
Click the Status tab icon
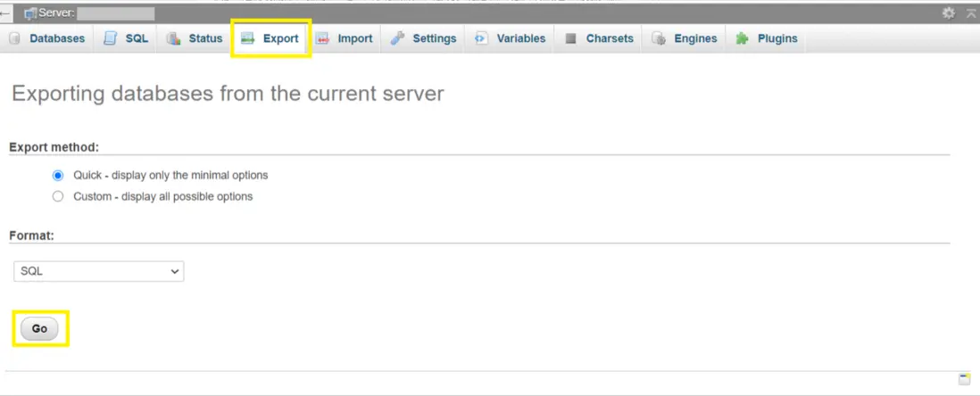click(x=173, y=38)
